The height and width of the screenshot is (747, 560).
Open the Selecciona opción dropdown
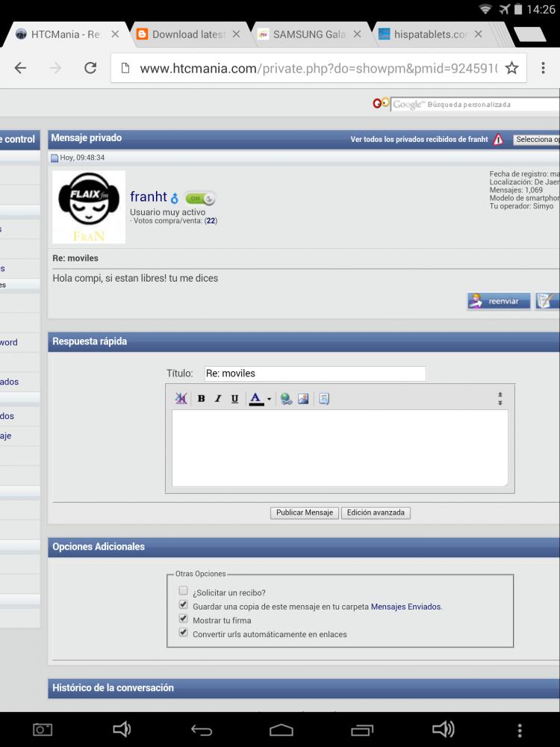coord(536,140)
